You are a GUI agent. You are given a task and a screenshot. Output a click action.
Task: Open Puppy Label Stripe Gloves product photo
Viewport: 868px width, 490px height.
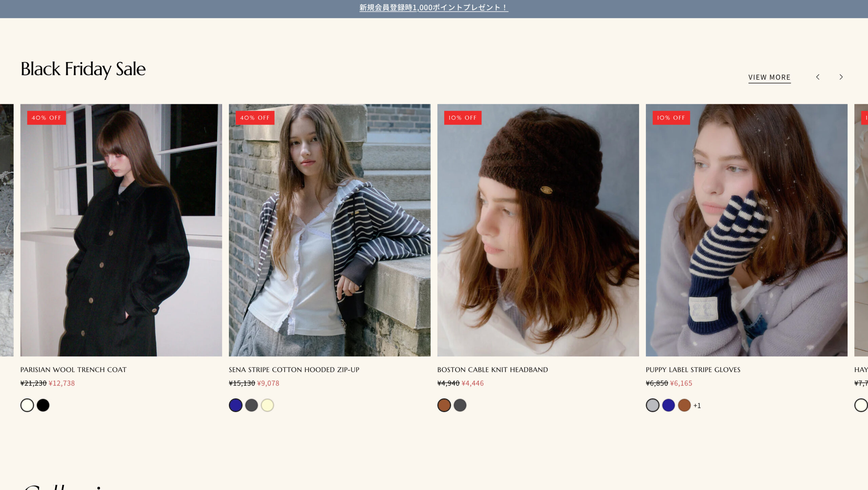(747, 230)
